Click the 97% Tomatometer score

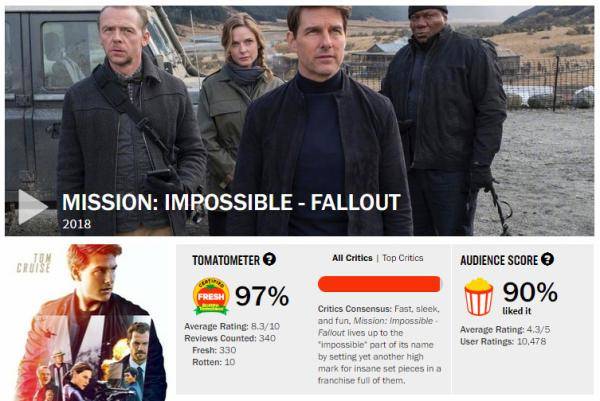(x=262, y=296)
